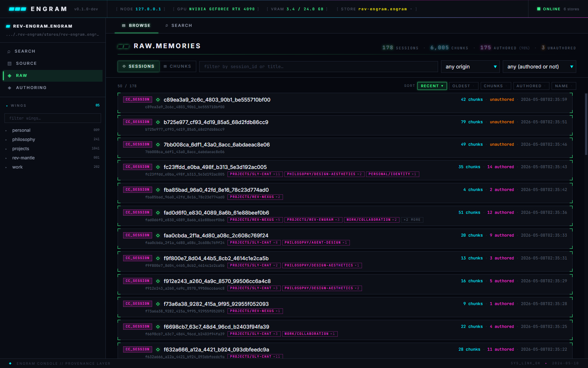The width and height of the screenshot is (588, 368).
Task: Click the '14 authored' count of fc23ffdd
Action: click(x=501, y=167)
